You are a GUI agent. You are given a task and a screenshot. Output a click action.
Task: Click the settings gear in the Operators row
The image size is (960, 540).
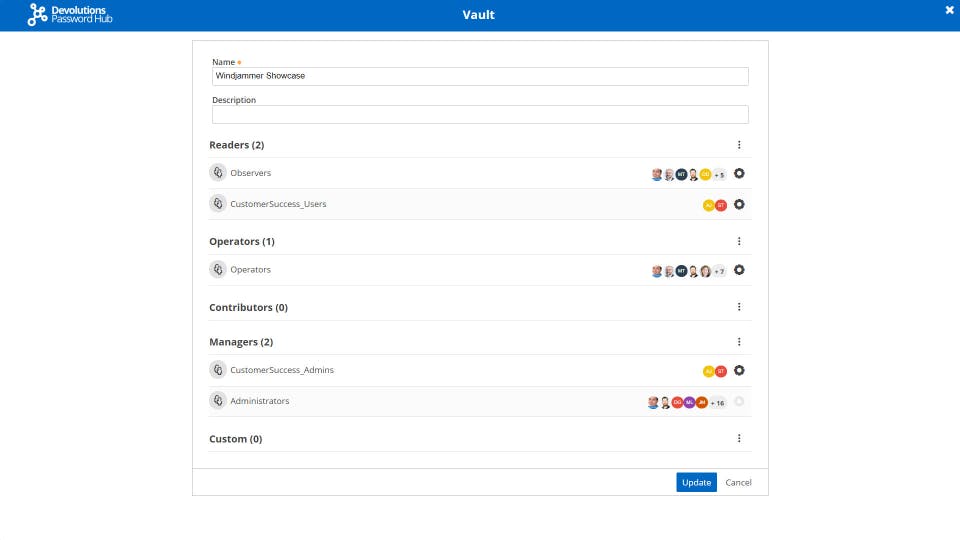(x=739, y=270)
